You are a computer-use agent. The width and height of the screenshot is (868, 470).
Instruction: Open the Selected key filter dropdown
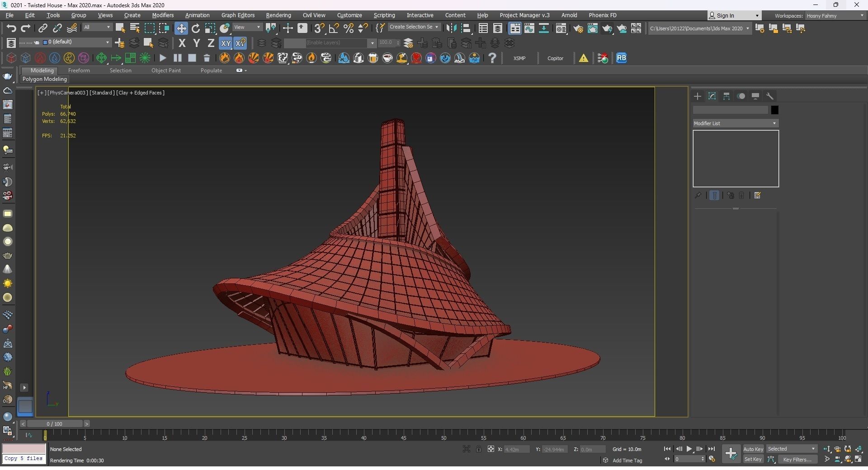pos(792,449)
